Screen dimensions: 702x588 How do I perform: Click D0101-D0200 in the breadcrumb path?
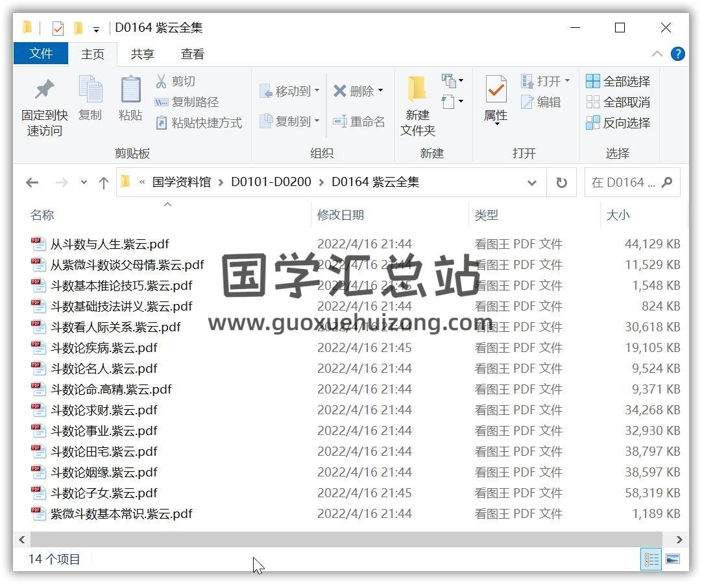[271, 182]
